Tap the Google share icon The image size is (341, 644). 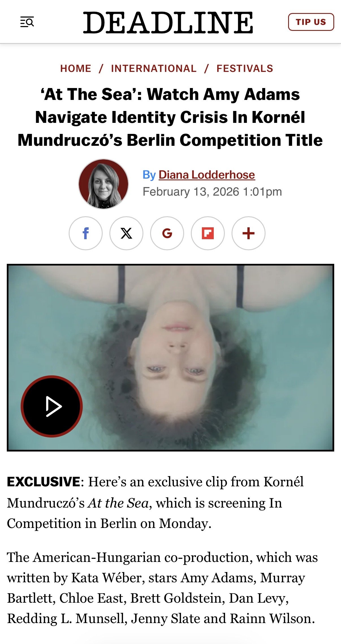click(x=167, y=233)
